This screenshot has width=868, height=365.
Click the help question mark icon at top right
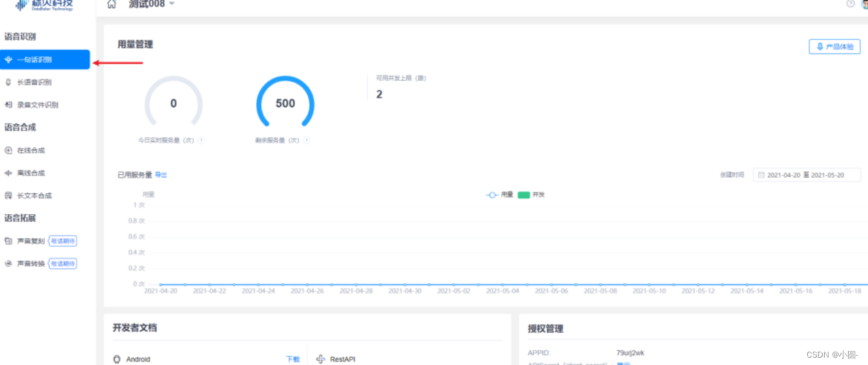851,3
